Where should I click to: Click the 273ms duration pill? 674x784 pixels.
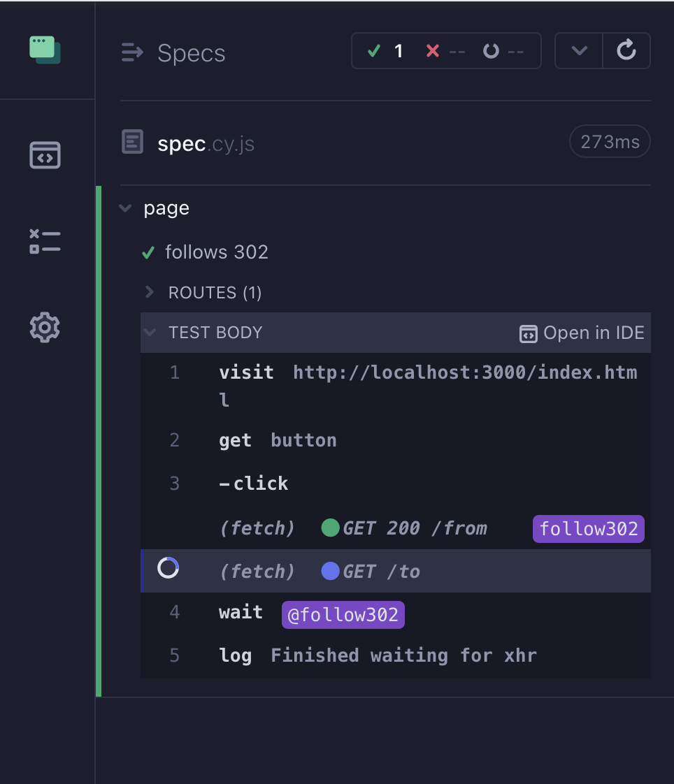609,141
